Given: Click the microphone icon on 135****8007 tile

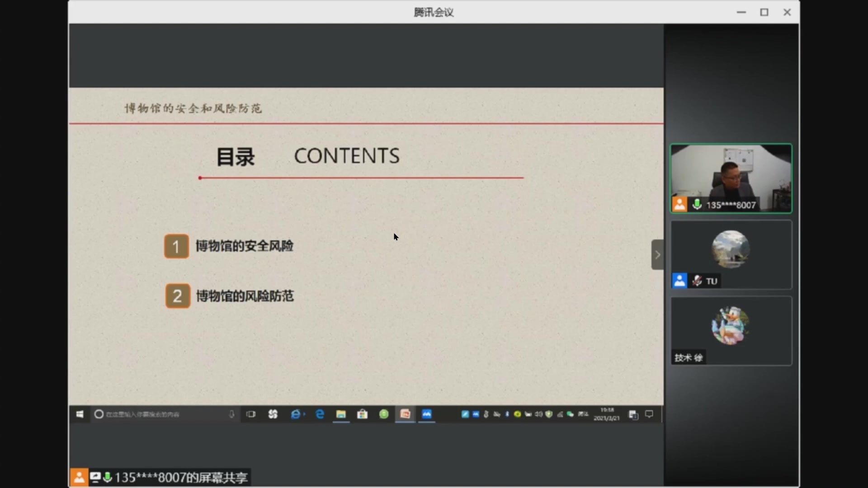Looking at the screenshot, I should pyautogui.click(x=697, y=205).
